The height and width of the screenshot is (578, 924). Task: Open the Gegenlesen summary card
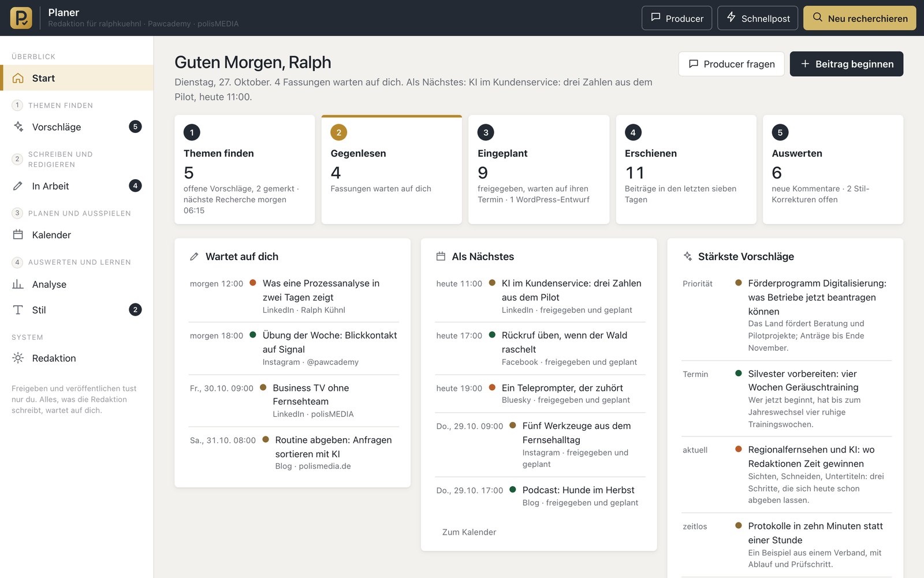click(x=392, y=169)
